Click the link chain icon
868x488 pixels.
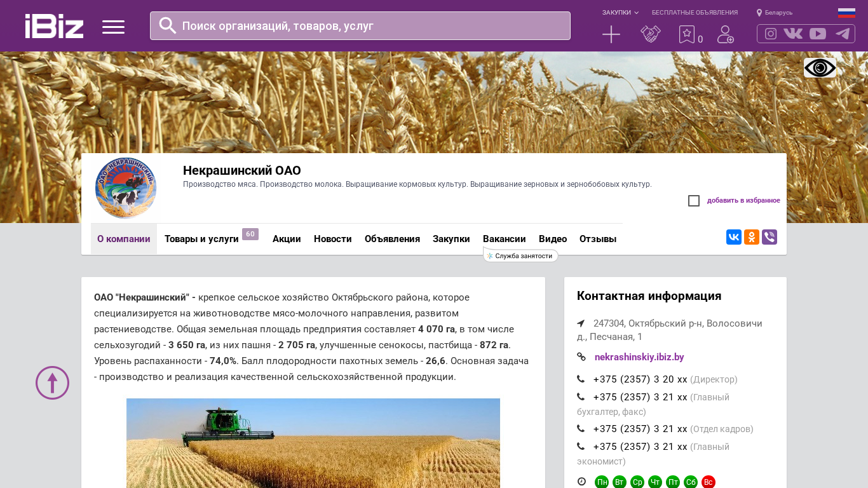(x=581, y=357)
